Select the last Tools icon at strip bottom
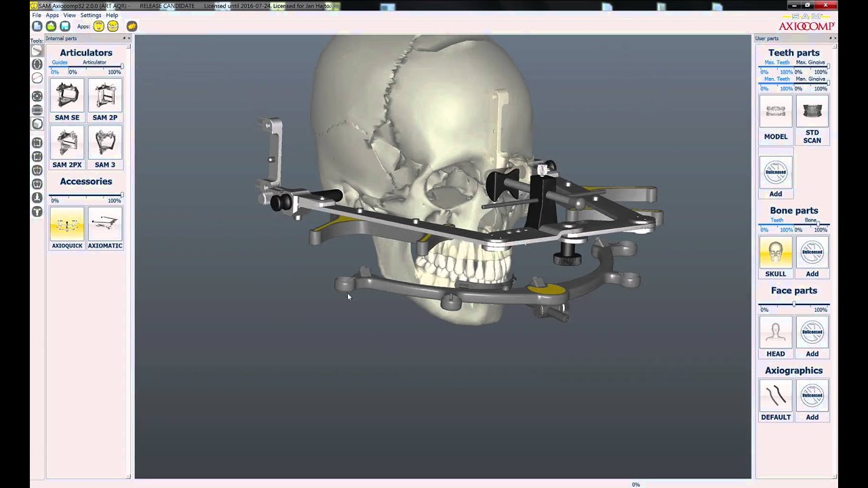868x488 pixels. 37,211
